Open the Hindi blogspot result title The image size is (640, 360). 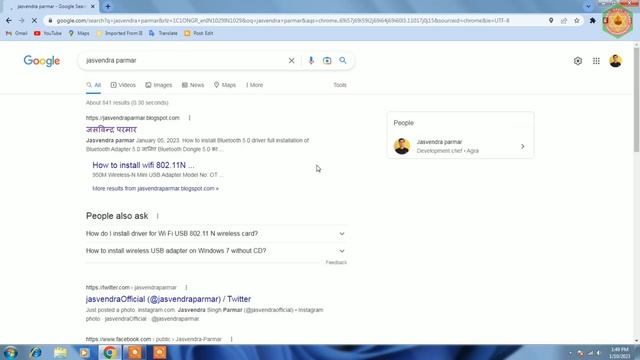point(111,129)
